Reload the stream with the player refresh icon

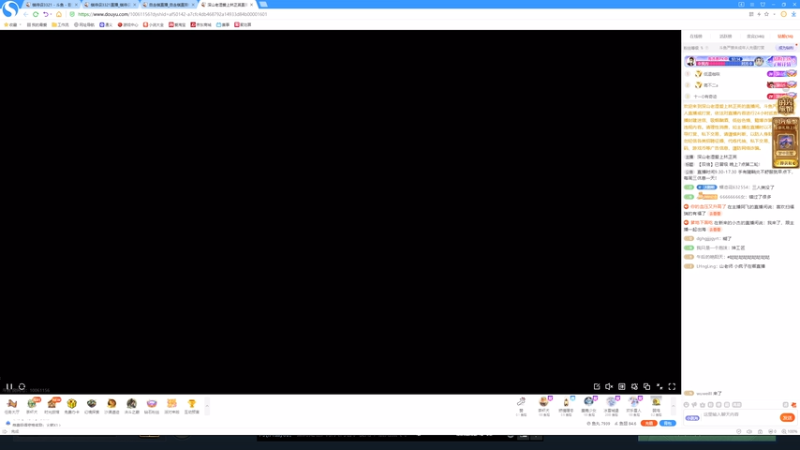coord(22,387)
